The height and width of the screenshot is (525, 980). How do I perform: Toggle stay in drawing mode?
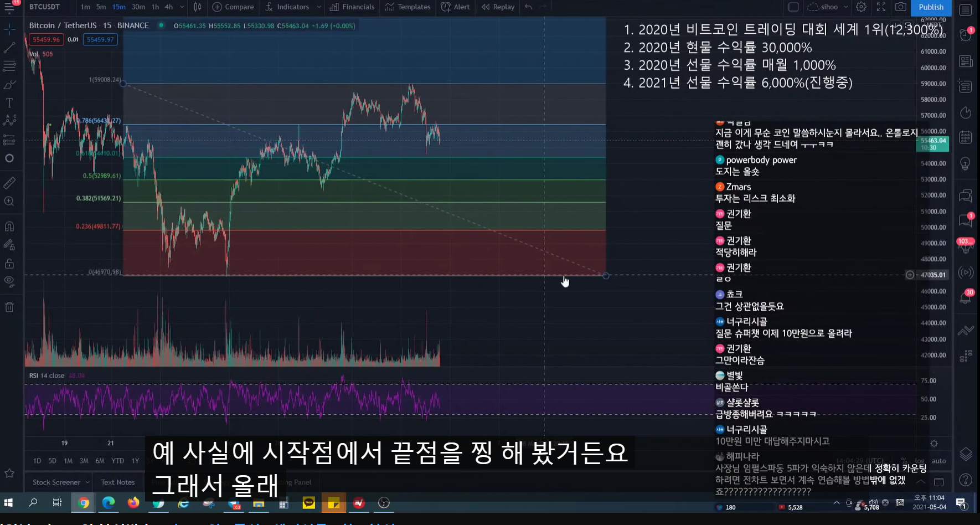(x=9, y=244)
